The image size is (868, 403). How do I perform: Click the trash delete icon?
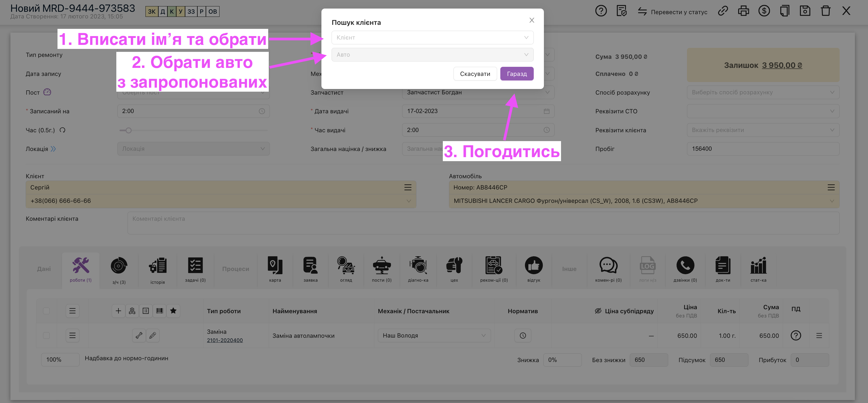[x=825, y=11]
